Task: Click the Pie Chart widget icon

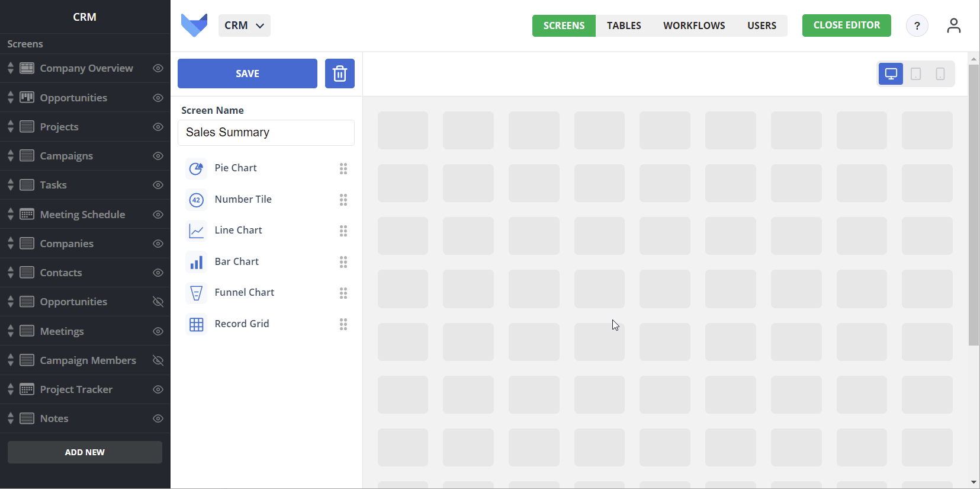Action: pos(196,168)
